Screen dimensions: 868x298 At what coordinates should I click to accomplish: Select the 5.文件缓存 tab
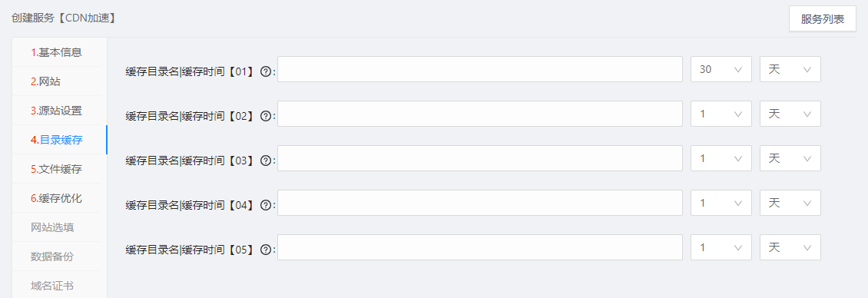[57, 169]
